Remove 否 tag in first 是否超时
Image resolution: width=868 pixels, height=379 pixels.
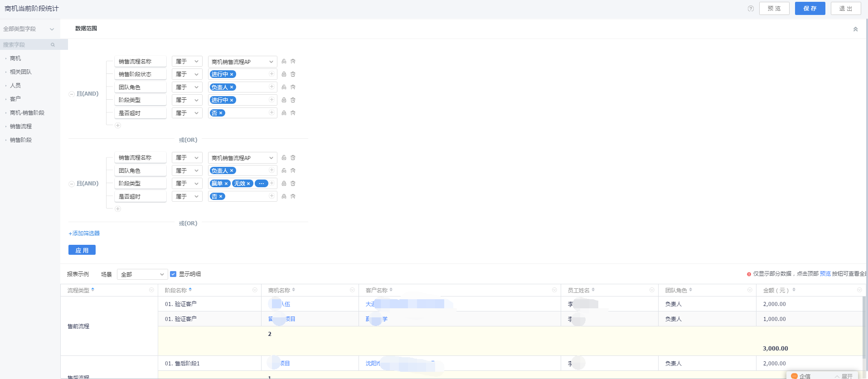tap(221, 113)
